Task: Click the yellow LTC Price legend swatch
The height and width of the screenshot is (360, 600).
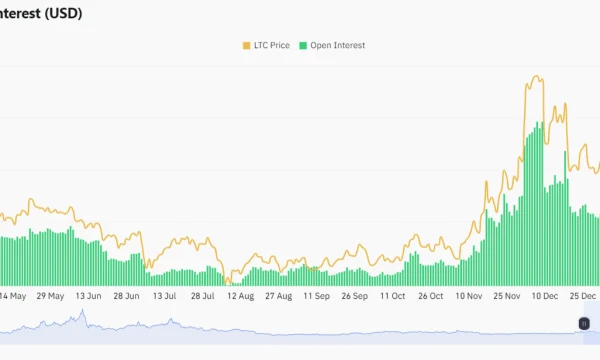Action: pos(246,46)
